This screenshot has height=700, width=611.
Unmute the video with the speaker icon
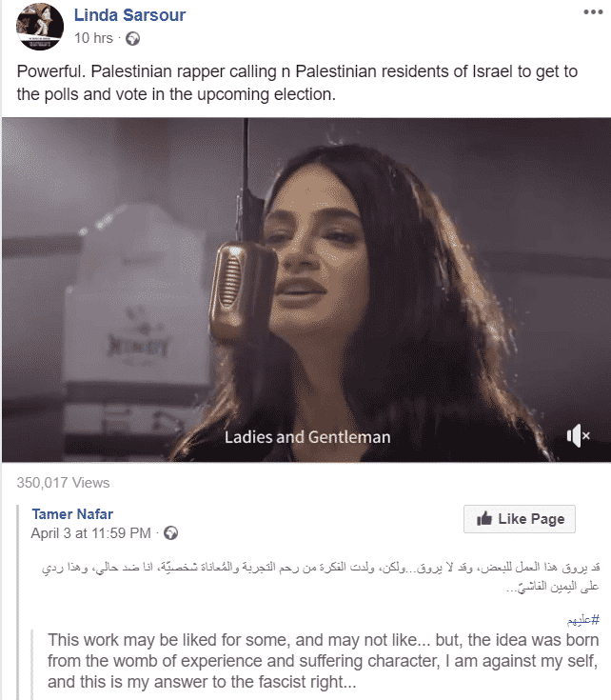point(579,436)
